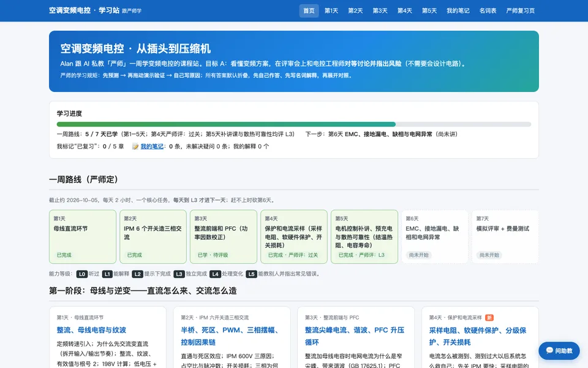This screenshot has width=588, height=368.
Task: Open 严师复习页 in top navigation
Action: pyautogui.click(x=521, y=10)
